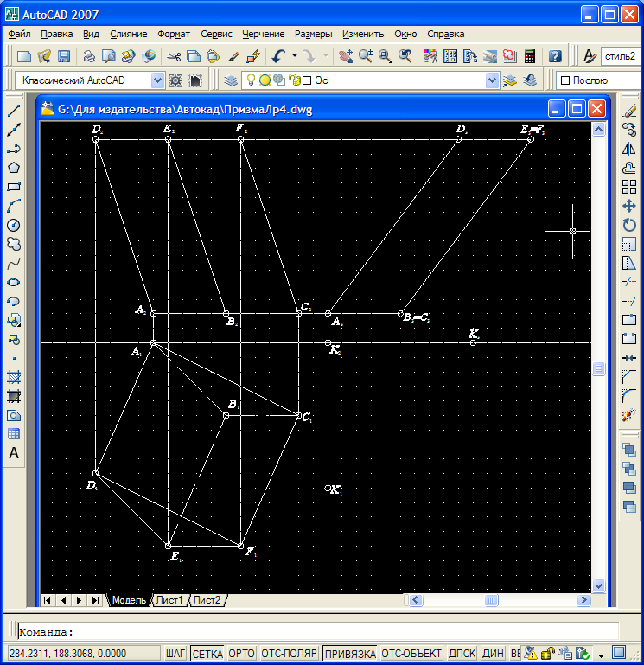Toggle СЕТКА grid display

tap(207, 653)
